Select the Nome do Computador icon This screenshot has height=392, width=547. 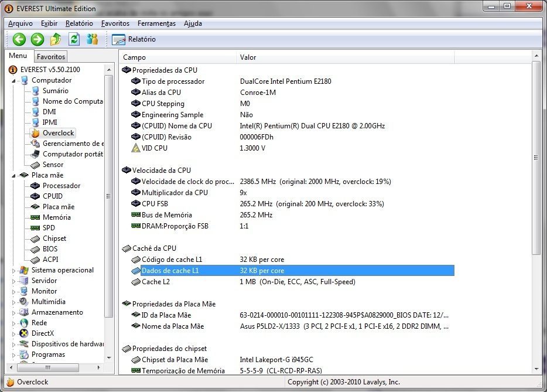tap(35, 101)
